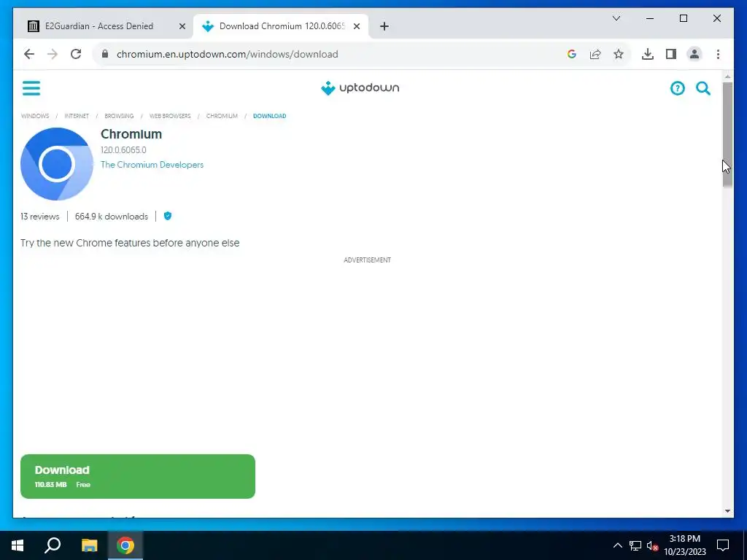This screenshot has height=560, width=747.
Task: Open a new browser tab
Action: coord(384,27)
